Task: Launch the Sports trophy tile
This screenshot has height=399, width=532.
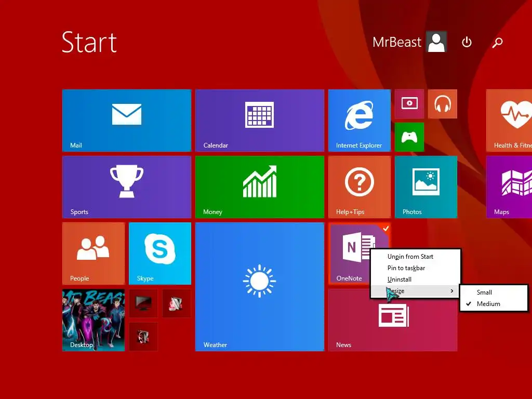Action: point(127,187)
